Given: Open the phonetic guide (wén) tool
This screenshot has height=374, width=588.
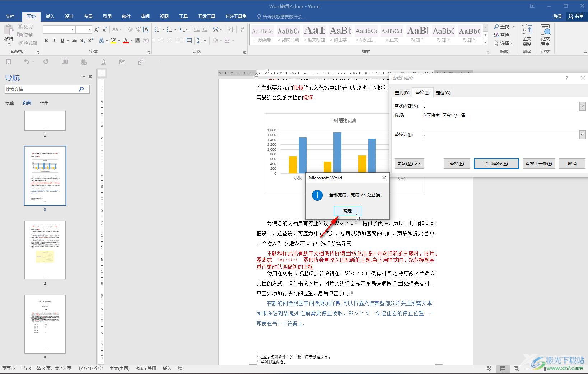Looking at the screenshot, I should coord(138,29).
